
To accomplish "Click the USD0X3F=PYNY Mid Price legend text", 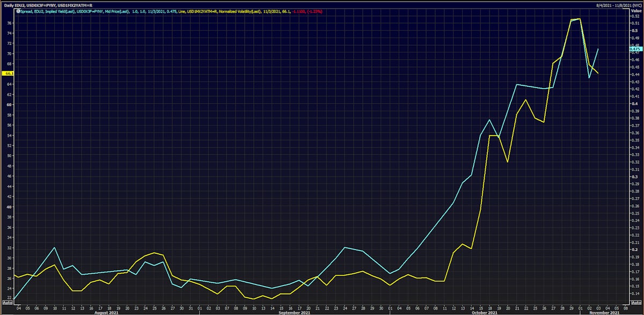I will (105, 10).
